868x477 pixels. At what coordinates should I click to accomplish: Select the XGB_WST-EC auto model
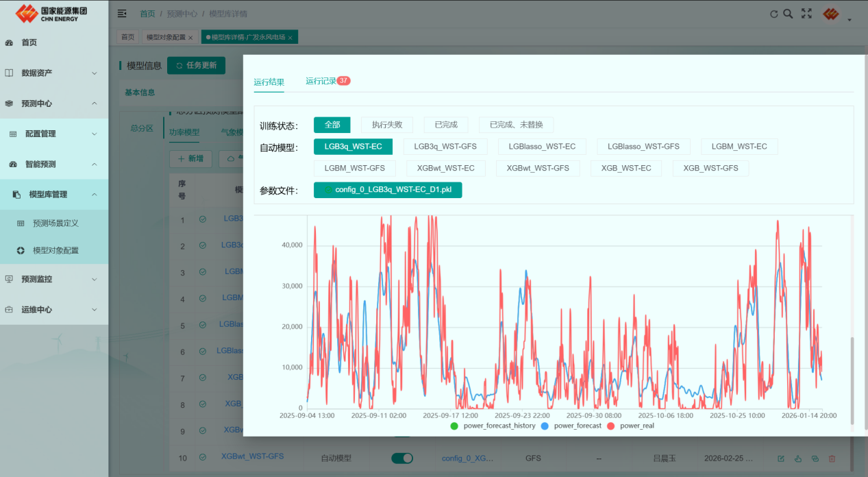coord(625,168)
